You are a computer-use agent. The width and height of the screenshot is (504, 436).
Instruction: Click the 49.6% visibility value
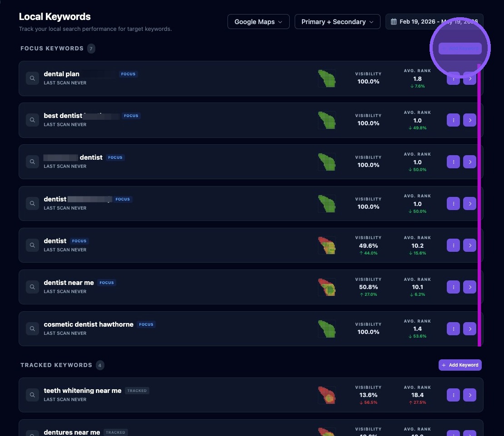(x=368, y=245)
